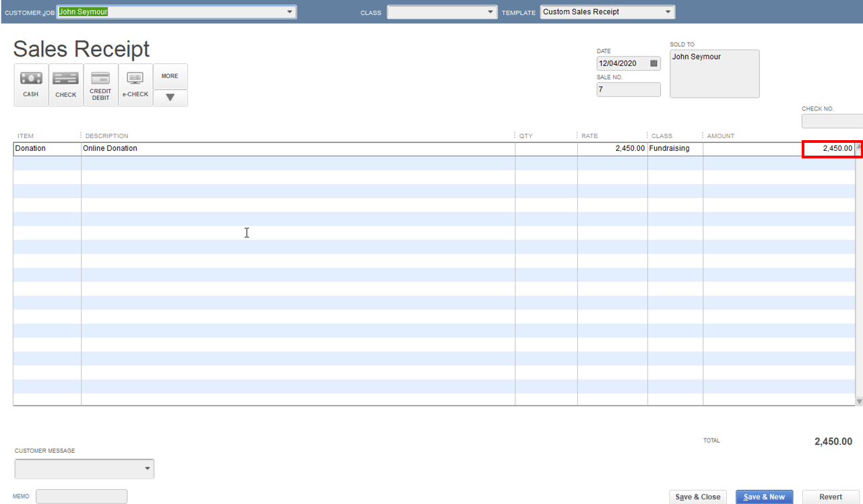Open the Customer:Job dropdown list

pyautogui.click(x=290, y=12)
